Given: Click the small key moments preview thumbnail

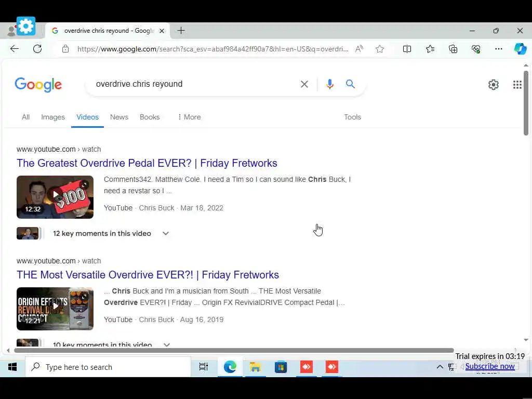Looking at the screenshot, I should coord(28,233).
